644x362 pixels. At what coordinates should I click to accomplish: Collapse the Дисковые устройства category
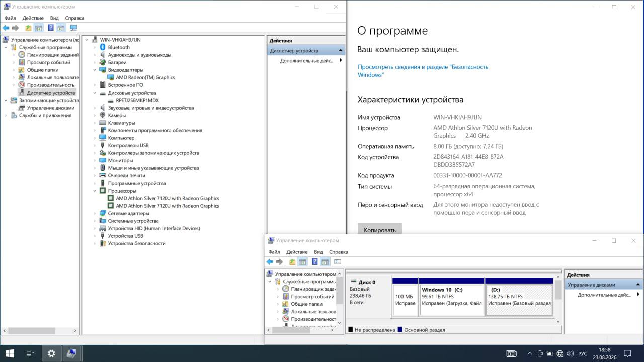pos(95,93)
